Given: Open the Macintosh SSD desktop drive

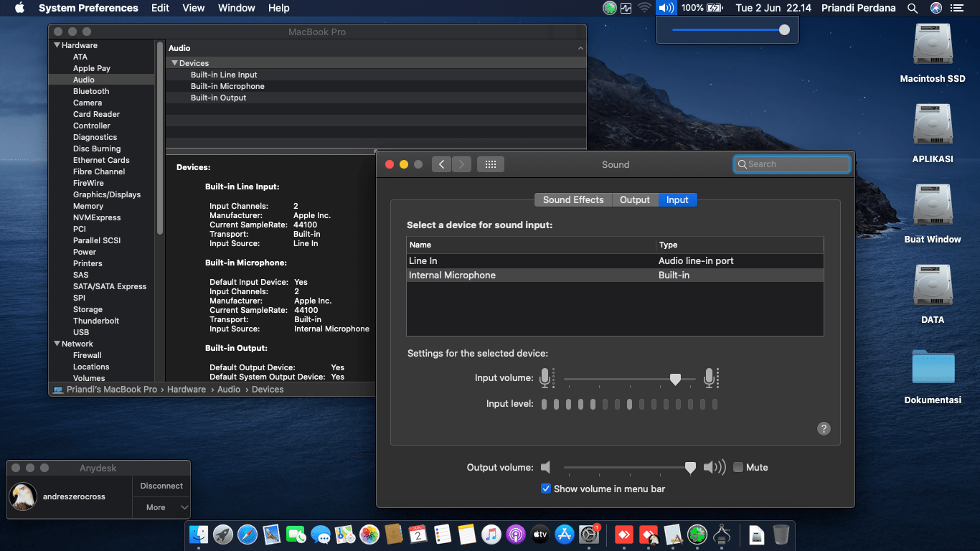Looking at the screenshot, I should (x=933, y=54).
